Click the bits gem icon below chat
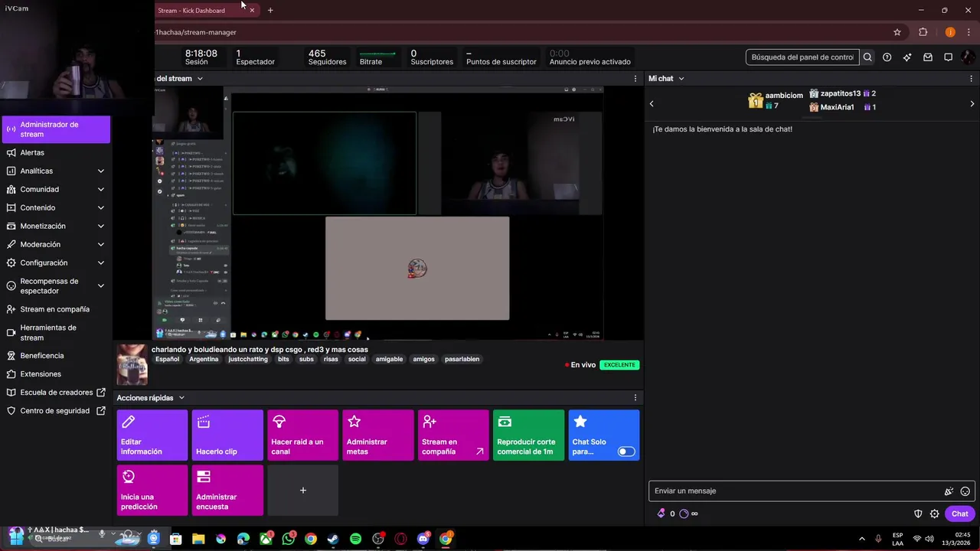 pyautogui.click(x=661, y=514)
